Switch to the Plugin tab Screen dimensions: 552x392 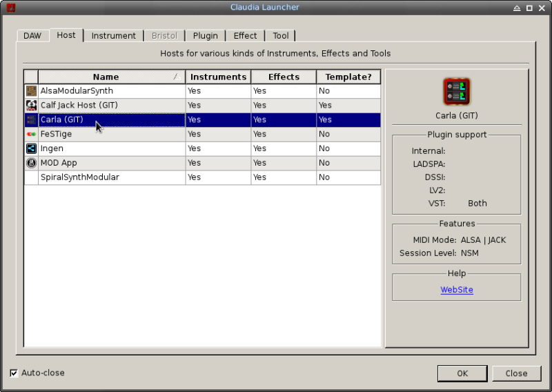tap(205, 36)
